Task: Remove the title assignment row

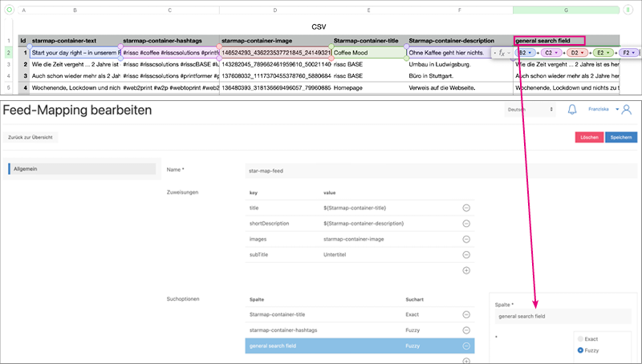Action: point(466,208)
